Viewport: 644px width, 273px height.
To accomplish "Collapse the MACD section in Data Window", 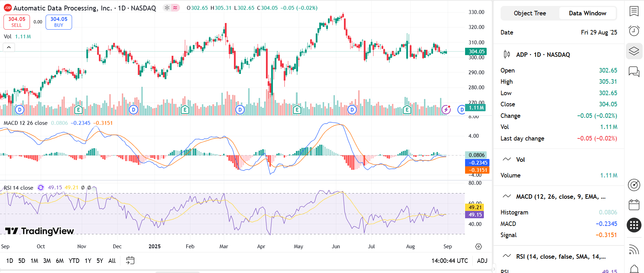I will coord(507,196).
